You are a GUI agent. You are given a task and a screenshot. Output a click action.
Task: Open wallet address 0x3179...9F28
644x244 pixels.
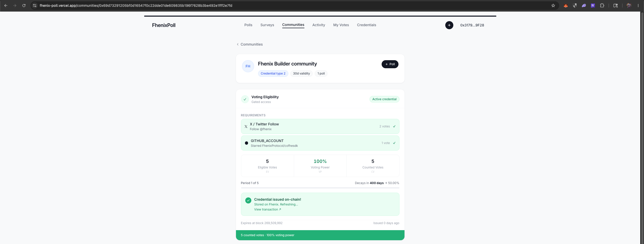[472, 25]
